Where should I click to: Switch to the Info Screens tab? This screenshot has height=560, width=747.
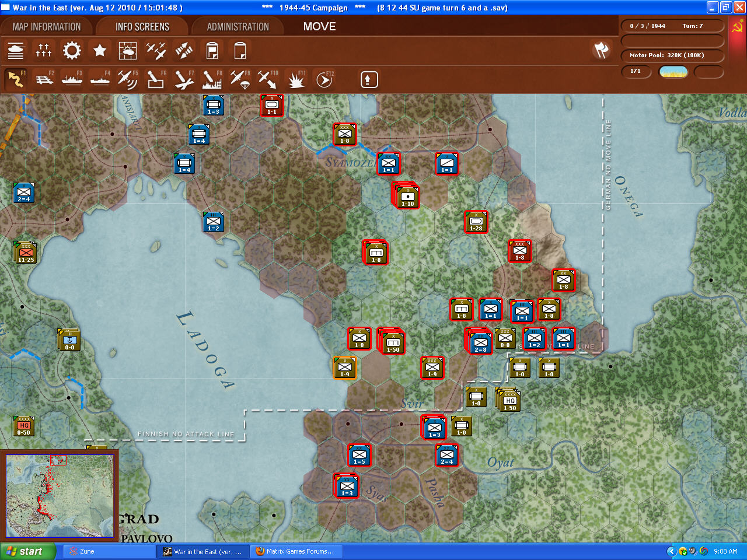pyautogui.click(x=142, y=27)
